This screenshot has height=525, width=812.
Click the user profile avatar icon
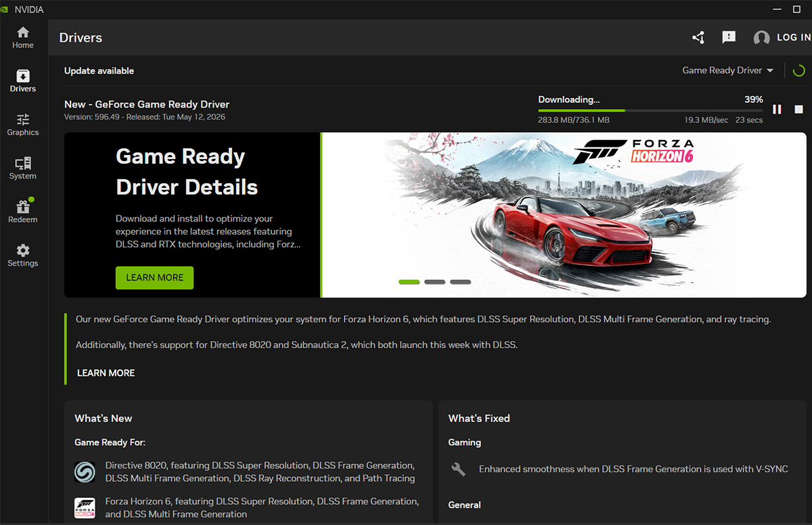(761, 38)
